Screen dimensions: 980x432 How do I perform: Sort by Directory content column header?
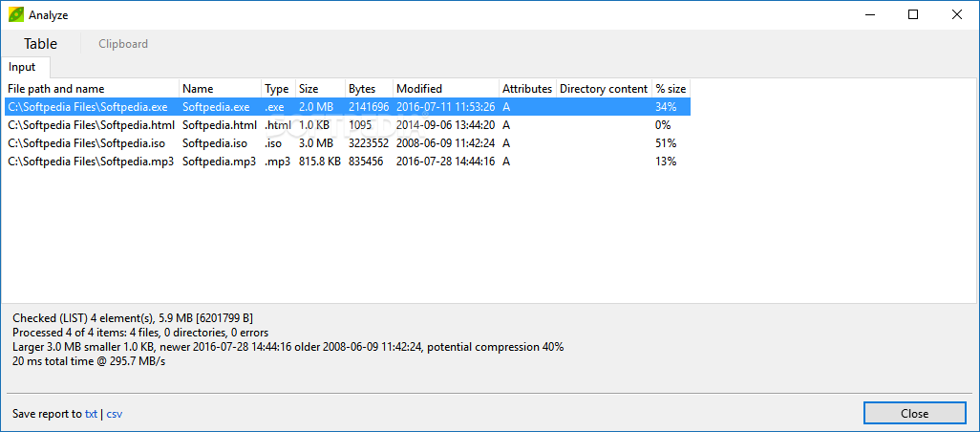point(604,89)
